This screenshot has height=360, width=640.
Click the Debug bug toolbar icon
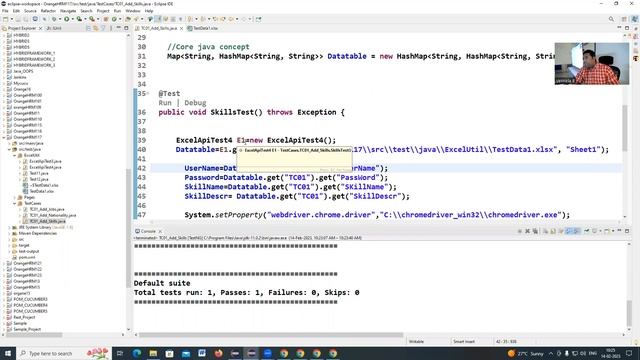coord(54,19)
